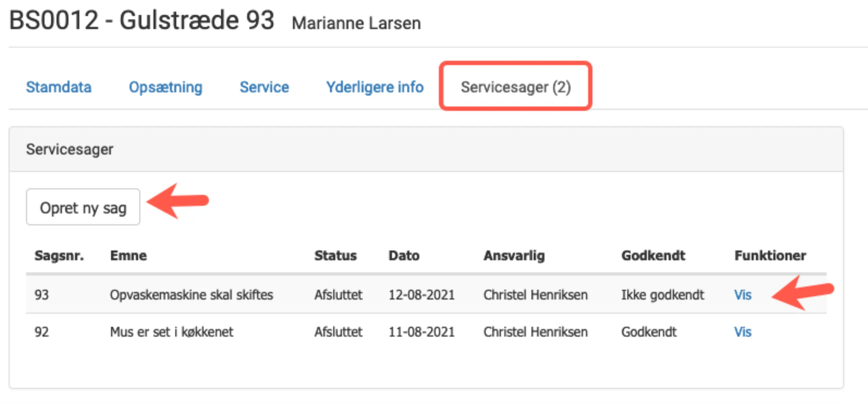Click the Sagsnr. column header
868x404 pixels.
point(59,255)
